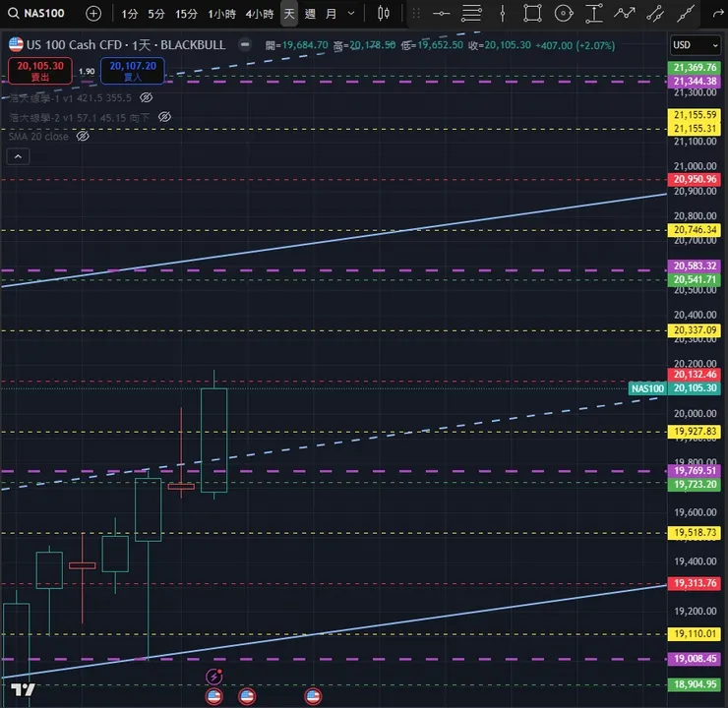Click the 20,132.46 red price label

point(695,375)
